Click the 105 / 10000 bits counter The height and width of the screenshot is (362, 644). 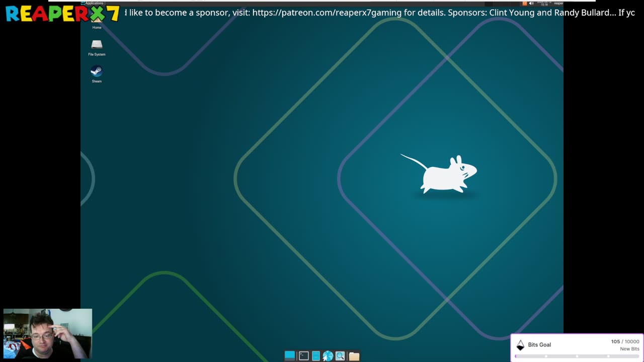point(625,341)
